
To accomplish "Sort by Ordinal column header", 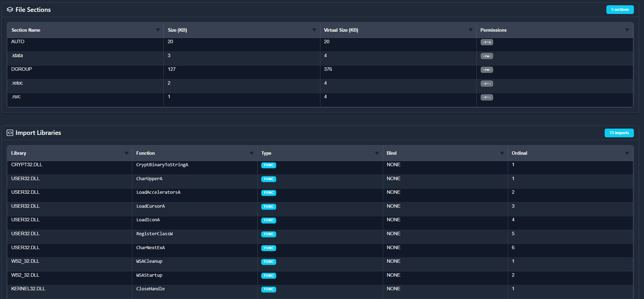I will 519,153.
